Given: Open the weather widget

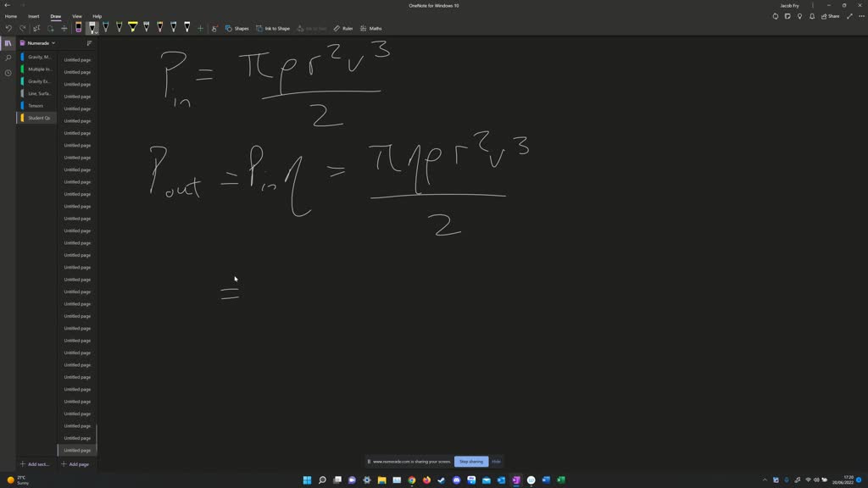Looking at the screenshot, I should pos(17,480).
